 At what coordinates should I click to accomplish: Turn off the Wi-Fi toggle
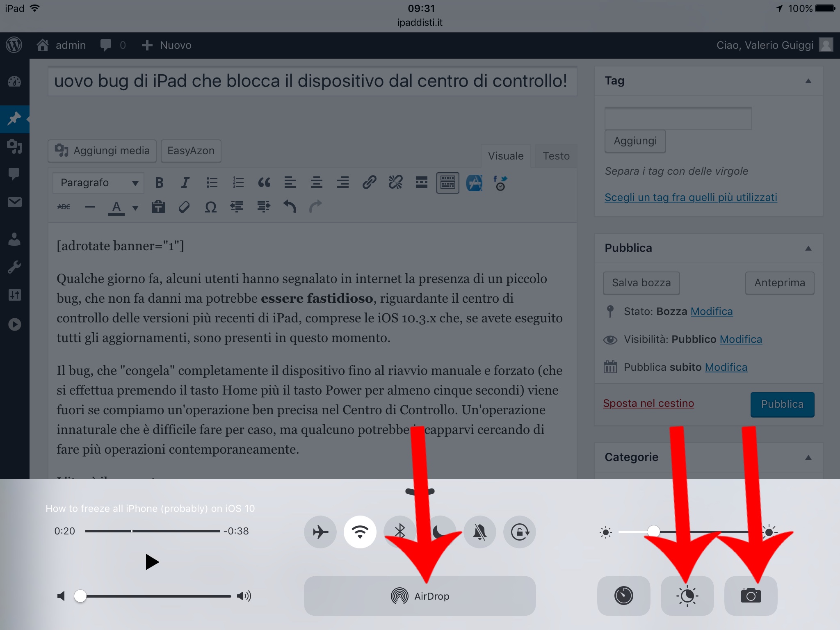[360, 532]
